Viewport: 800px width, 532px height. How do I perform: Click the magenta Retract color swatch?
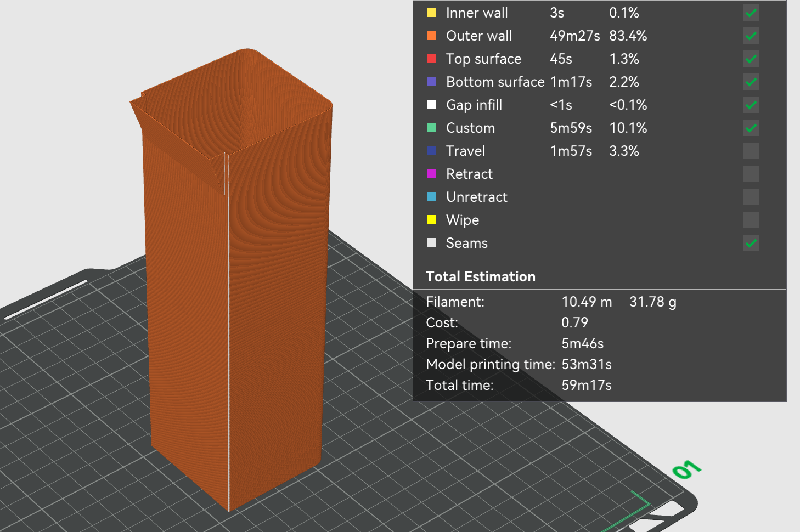click(x=432, y=174)
